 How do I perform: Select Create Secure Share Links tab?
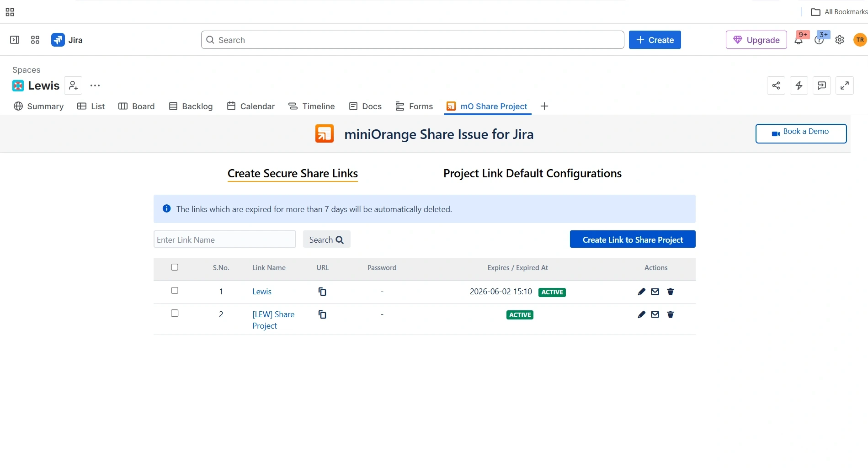pyautogui.click(x=293, y=174)
